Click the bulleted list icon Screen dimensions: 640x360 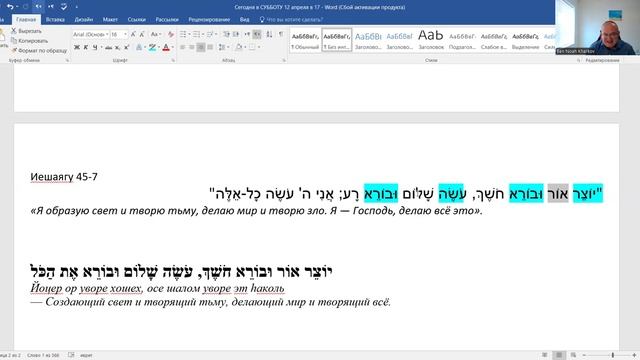(183, 35)
